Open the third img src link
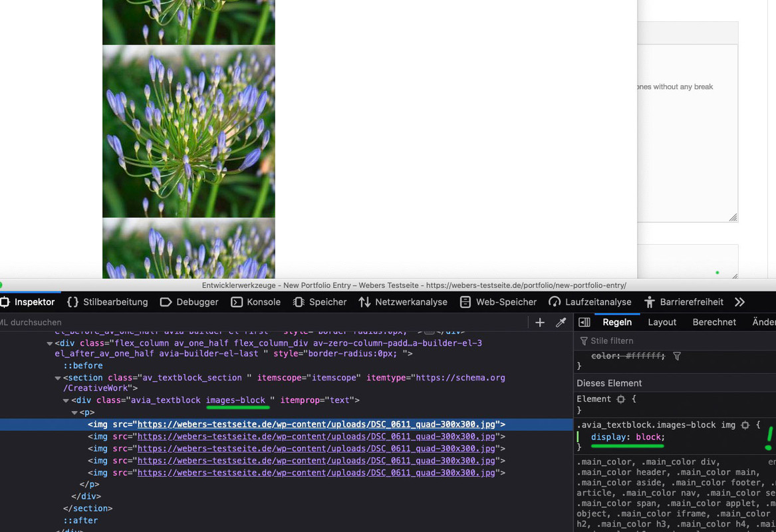The image size is (776, 532). [x=317, y=448]
